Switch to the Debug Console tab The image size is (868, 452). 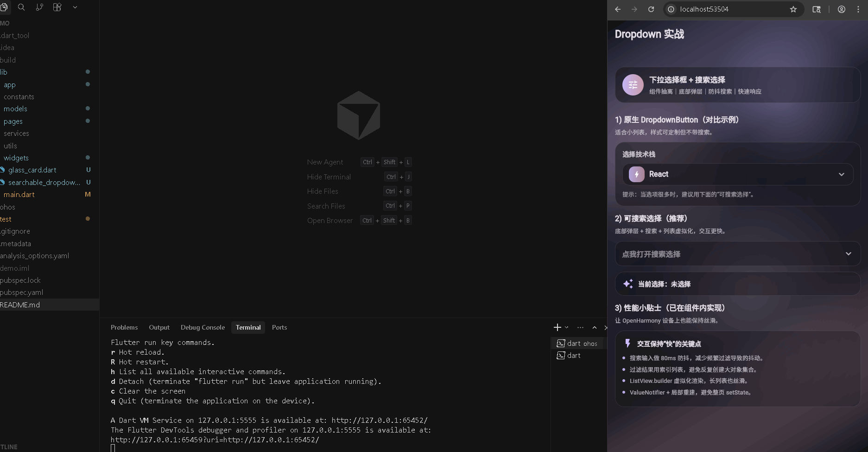tap(203, 327)
